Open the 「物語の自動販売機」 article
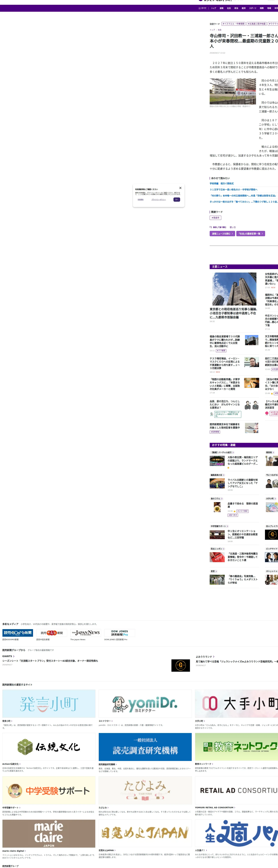The image size is (278, 868). [225, 384]
